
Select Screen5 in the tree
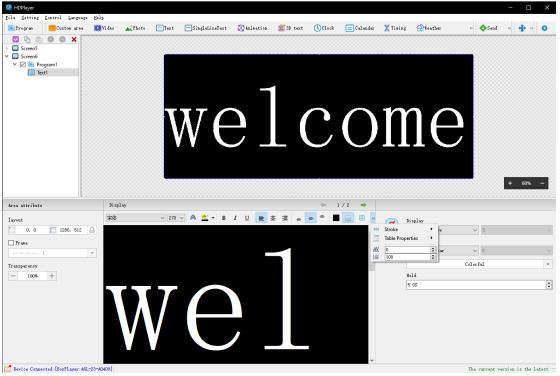click(x=29, y=48)
